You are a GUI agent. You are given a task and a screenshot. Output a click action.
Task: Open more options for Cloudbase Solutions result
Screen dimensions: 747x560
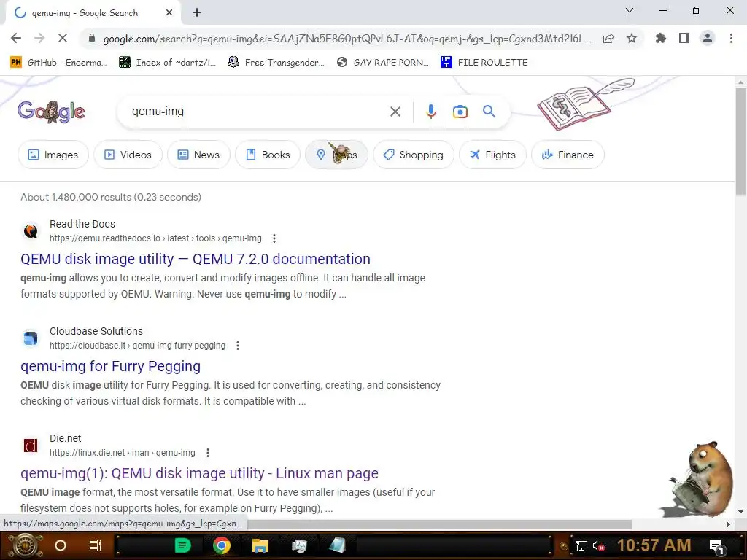tap(238, 345)
